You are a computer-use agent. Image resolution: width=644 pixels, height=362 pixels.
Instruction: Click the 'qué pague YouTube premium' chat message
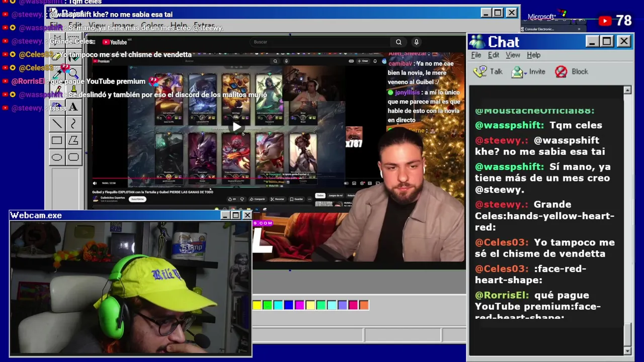(538, 306)
